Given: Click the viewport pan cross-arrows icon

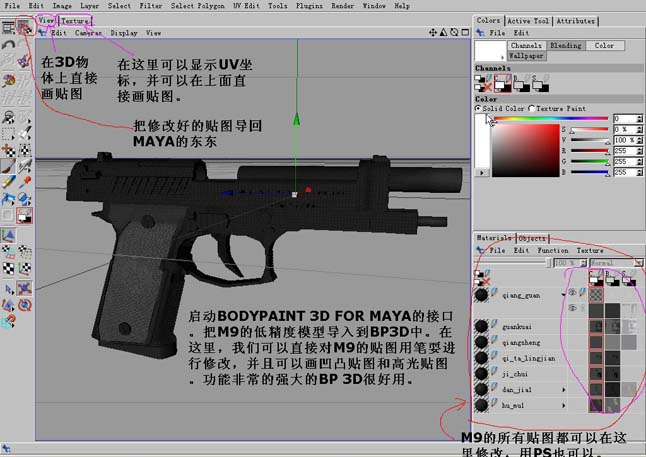Looking at the screenshot, I should pyautogui.click(x=433, y=32).
